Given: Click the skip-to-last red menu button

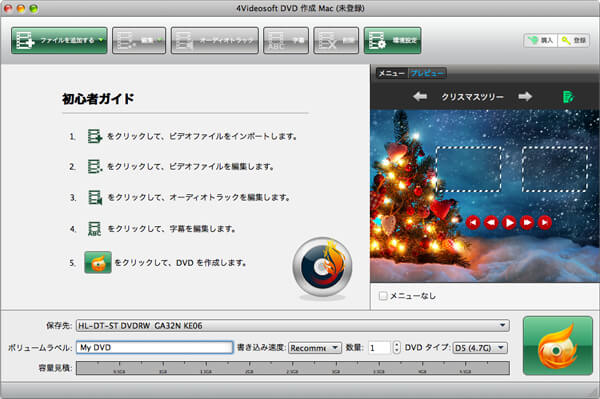Looking at the screenshot, I should (545, 222).
